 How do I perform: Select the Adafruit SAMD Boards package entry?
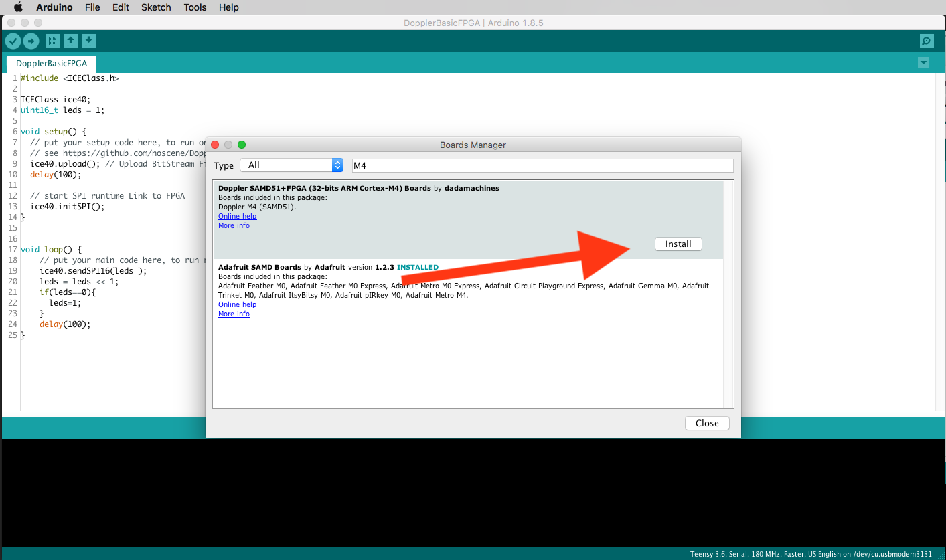(468, 290)
